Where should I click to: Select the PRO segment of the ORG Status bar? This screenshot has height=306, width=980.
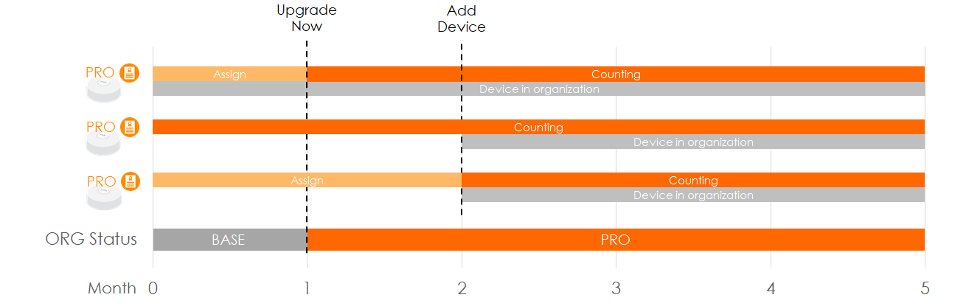616,240
